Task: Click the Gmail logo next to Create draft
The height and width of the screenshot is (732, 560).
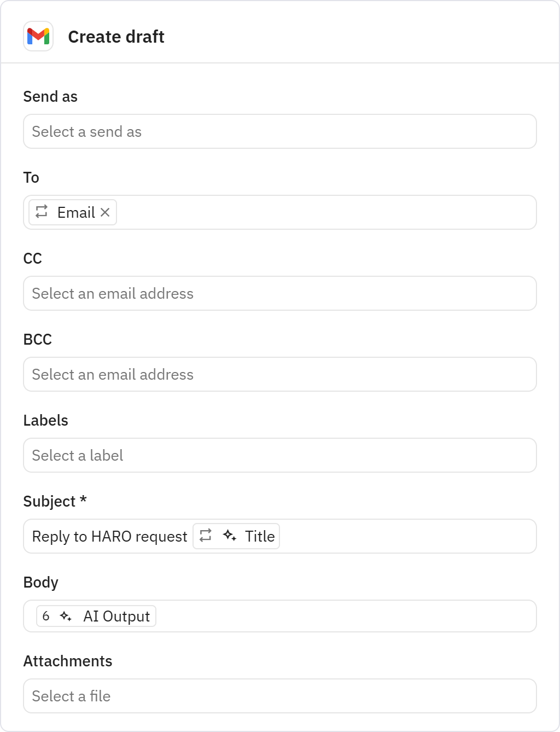Action: point(38,37)
